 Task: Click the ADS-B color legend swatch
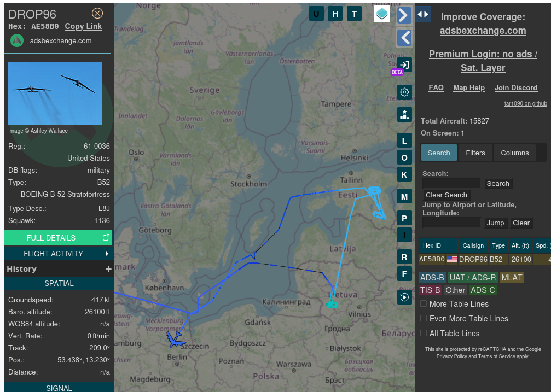[x=432, y=278]
